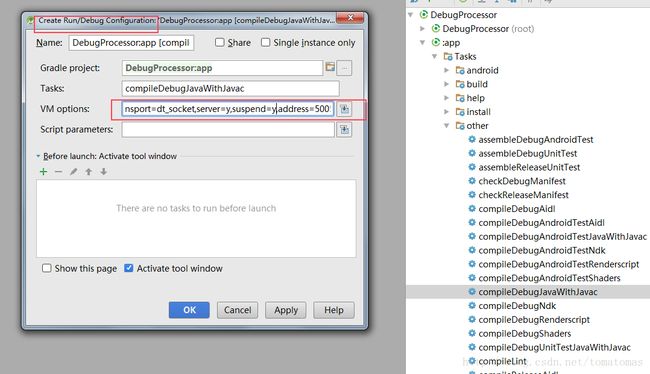Viewport: 650px width, 374px height.
Task: Click inside the VM options field
Action: click(228, 109)
